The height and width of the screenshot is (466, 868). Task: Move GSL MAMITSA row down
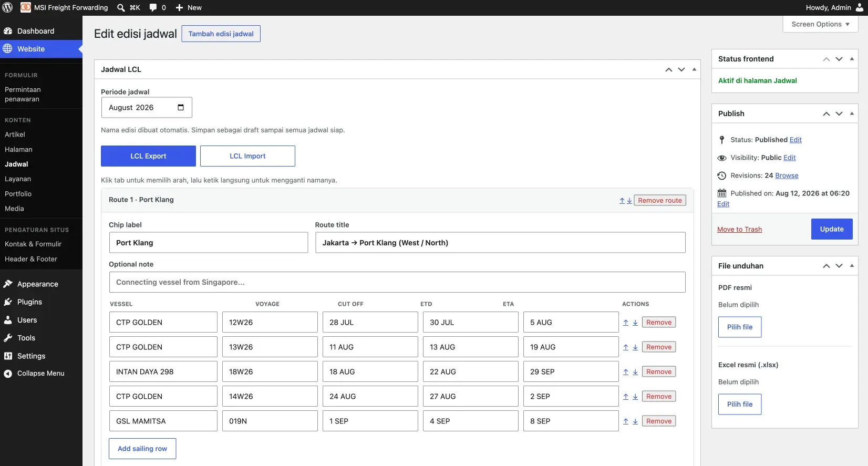click(x=635, y=421)
